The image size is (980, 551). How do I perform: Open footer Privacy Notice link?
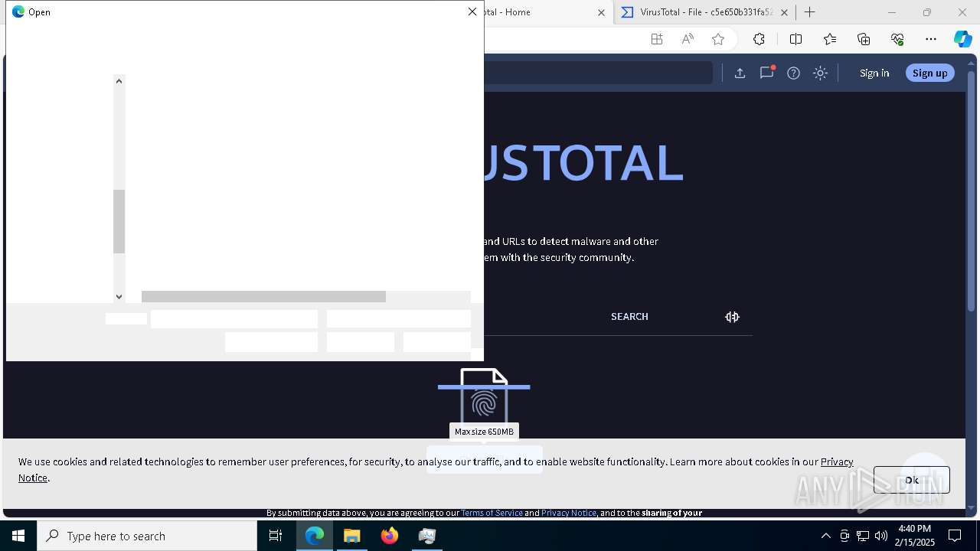click(x=569, y=513)
